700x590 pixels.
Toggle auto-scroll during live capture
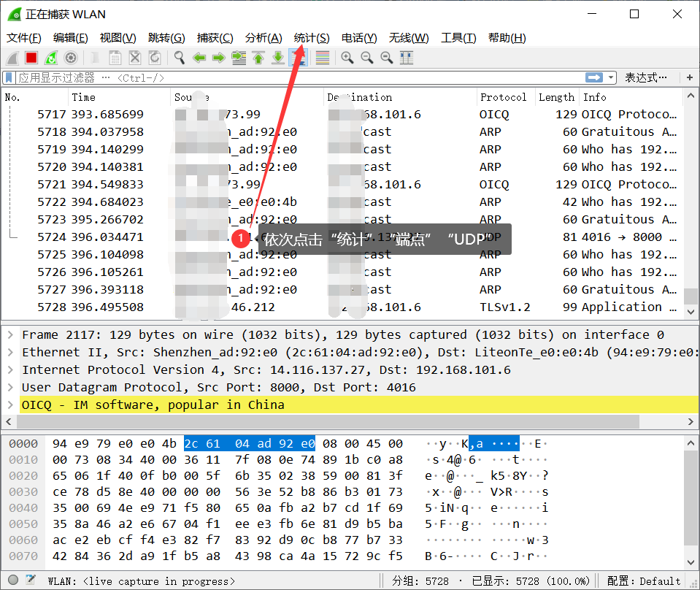(298, 58)
